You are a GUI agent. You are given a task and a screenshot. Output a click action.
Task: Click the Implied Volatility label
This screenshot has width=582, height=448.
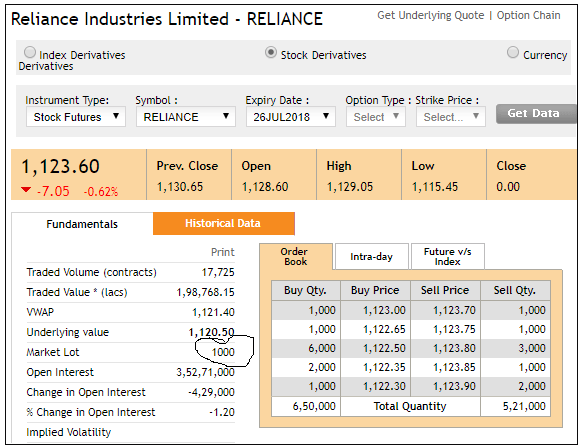(x=69, y=432)
